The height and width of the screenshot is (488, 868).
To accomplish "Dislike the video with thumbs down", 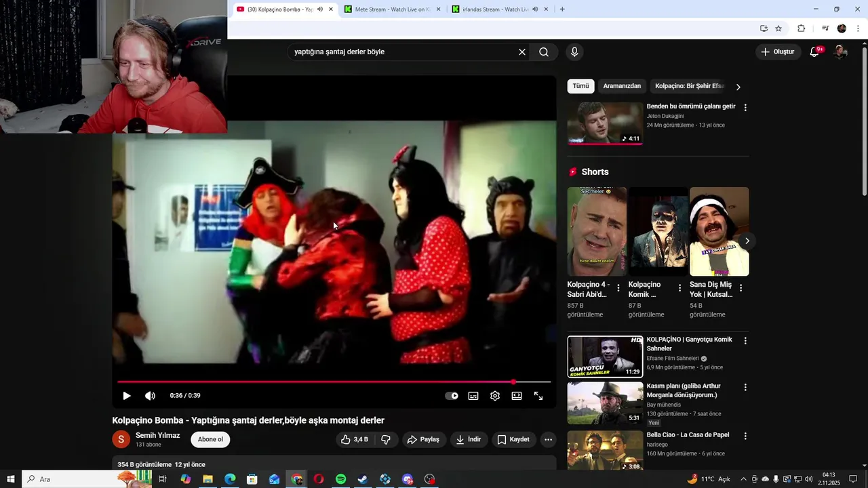I will tap(385, 440).
